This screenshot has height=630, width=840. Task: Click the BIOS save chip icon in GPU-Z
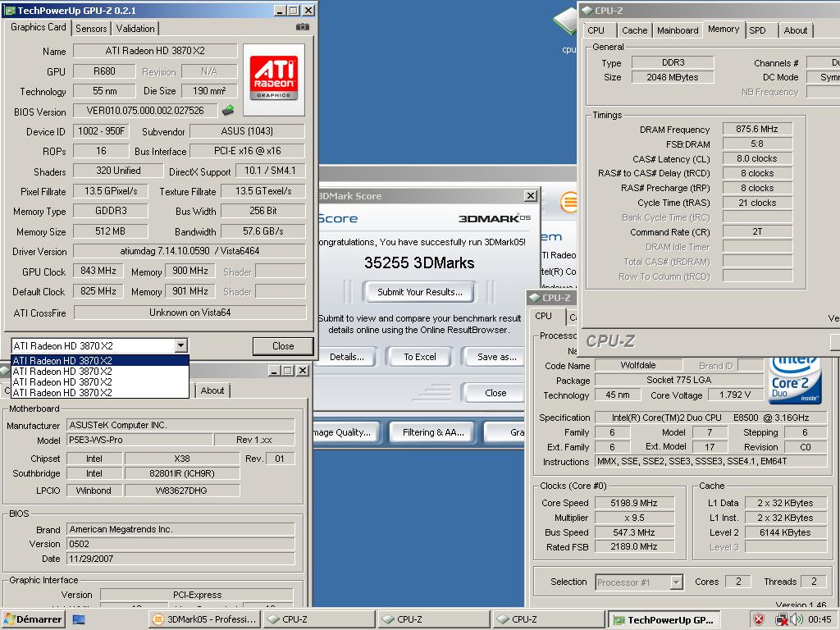[228, 111]
